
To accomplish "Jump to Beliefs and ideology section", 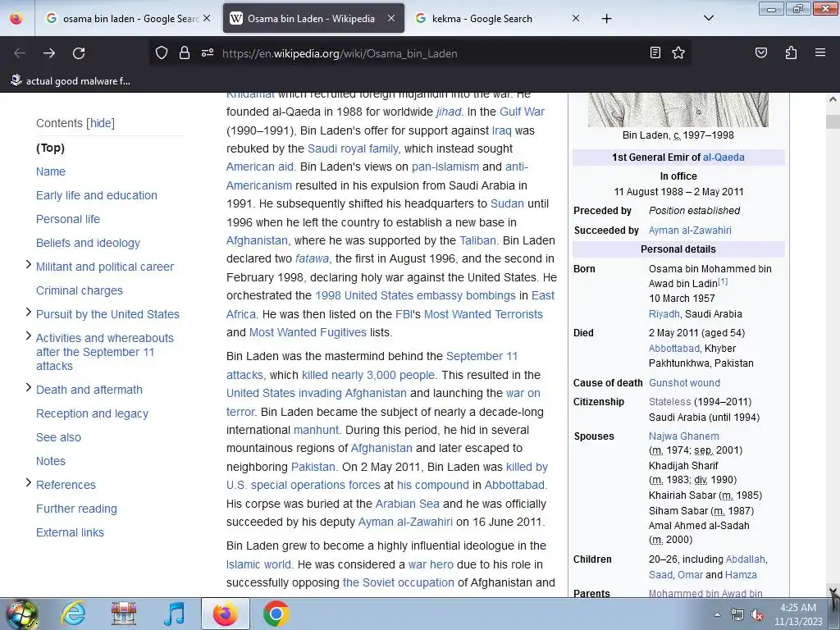I will click(x=88, y=243).
